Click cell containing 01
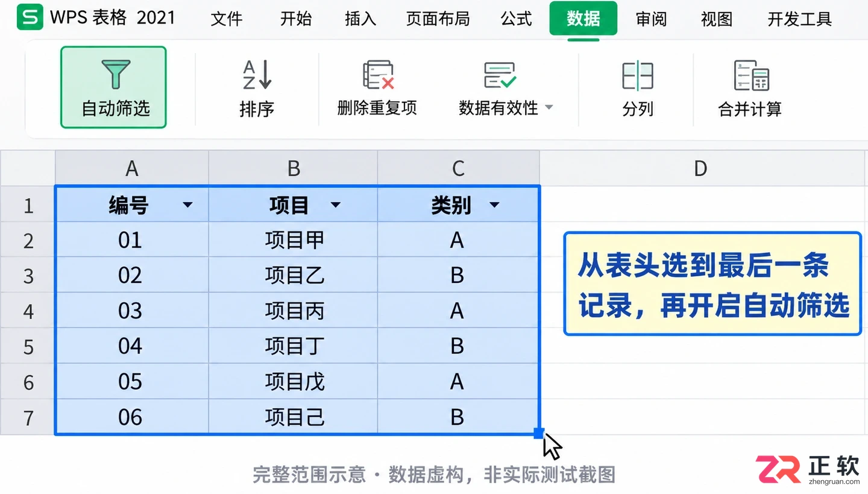The width and height of the screenshot is (868, 494). (132, 240)
